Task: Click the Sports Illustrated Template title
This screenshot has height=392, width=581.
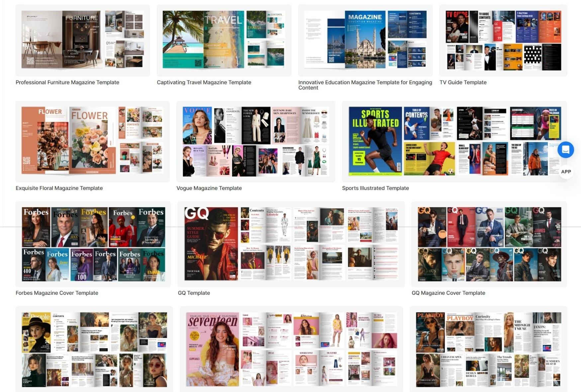Action: point(375,188)
